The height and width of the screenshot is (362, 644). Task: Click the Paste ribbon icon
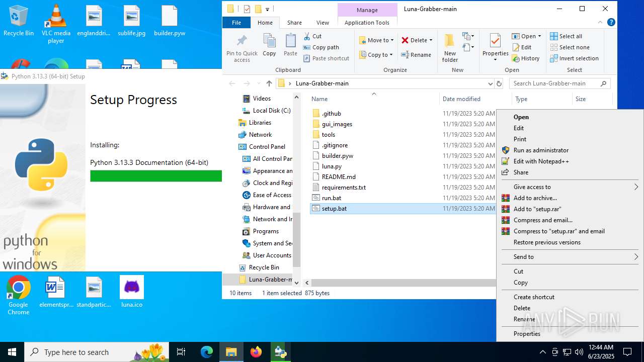click(x=290, y=45)
